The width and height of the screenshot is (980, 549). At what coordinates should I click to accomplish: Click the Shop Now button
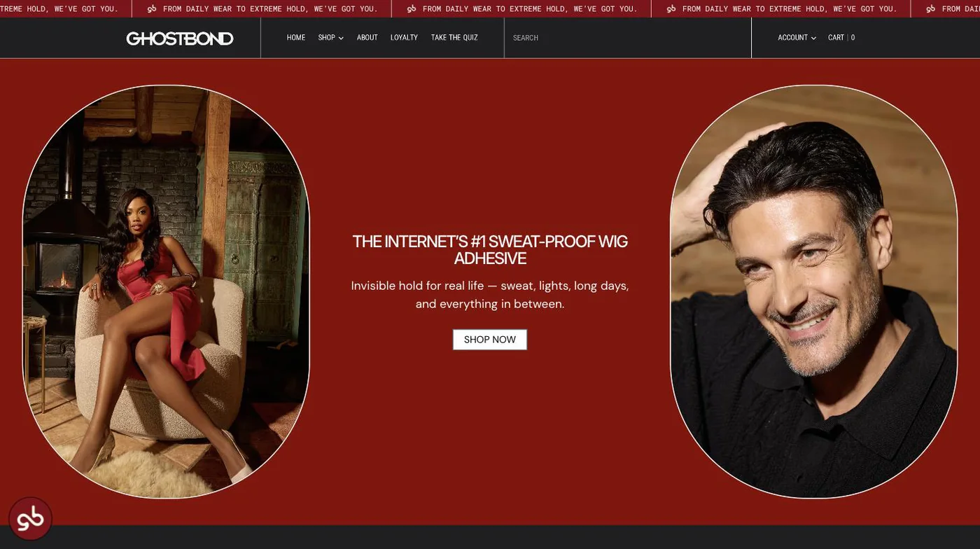(x=490, y=340)
